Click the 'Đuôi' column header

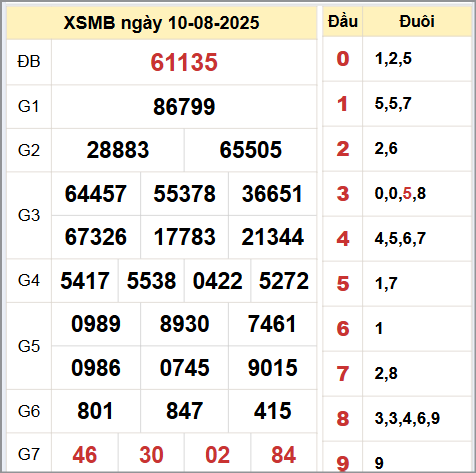(x=417, y=22)
